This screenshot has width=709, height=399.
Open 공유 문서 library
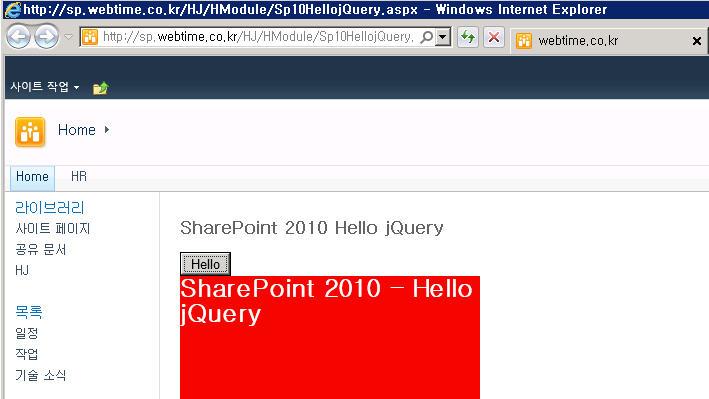41,249
